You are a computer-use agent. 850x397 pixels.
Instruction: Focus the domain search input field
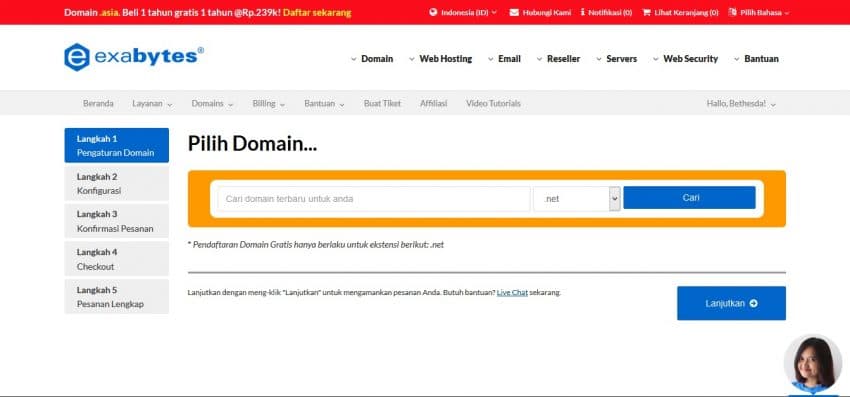[x=374, y=198]
